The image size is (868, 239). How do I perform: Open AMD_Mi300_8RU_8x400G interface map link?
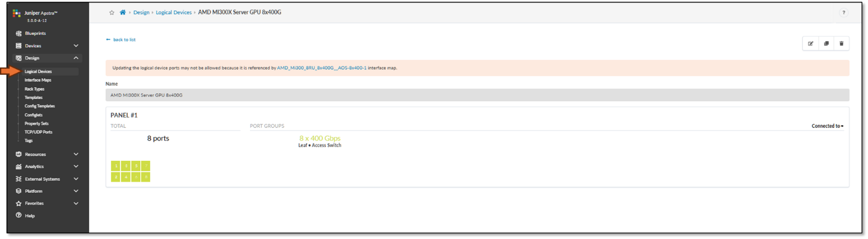[x=322, y=68]
